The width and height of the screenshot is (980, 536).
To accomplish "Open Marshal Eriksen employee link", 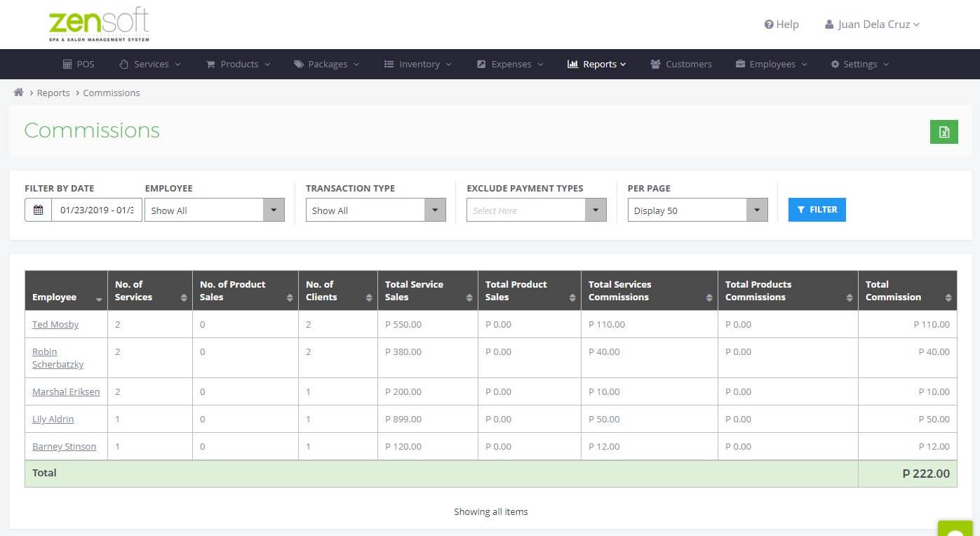I will click(66, 391).
